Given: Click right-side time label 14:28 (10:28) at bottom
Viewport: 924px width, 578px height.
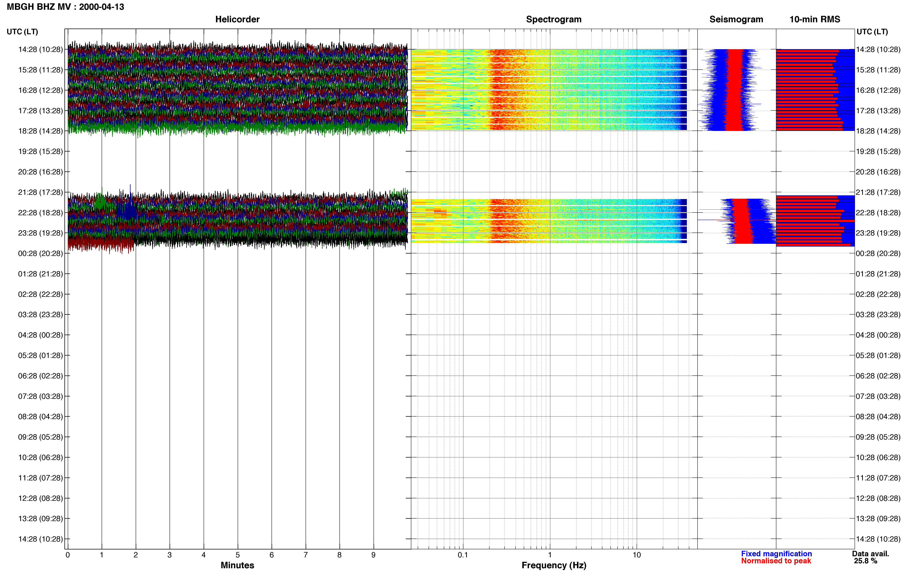Looking at the screenshot, I should coord(878,539).
